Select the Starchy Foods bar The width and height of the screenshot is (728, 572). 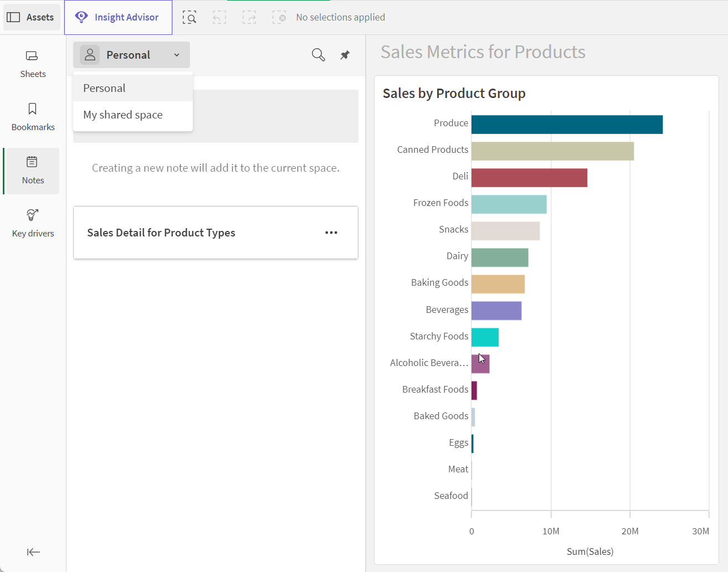tap(485, 337)
